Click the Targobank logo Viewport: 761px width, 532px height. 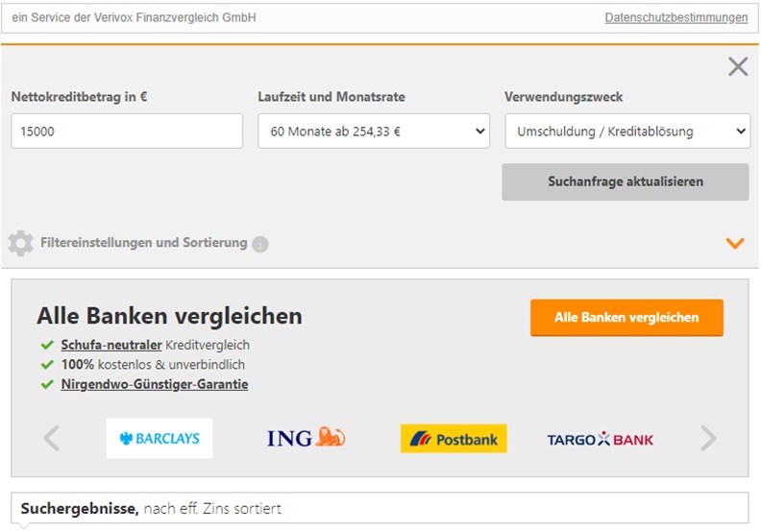[x=600, y=439]
